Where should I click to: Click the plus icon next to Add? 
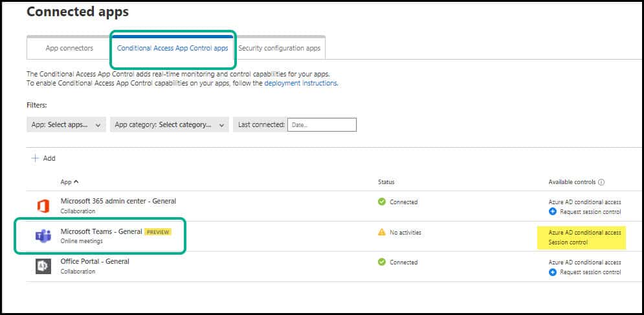point(36,158)
